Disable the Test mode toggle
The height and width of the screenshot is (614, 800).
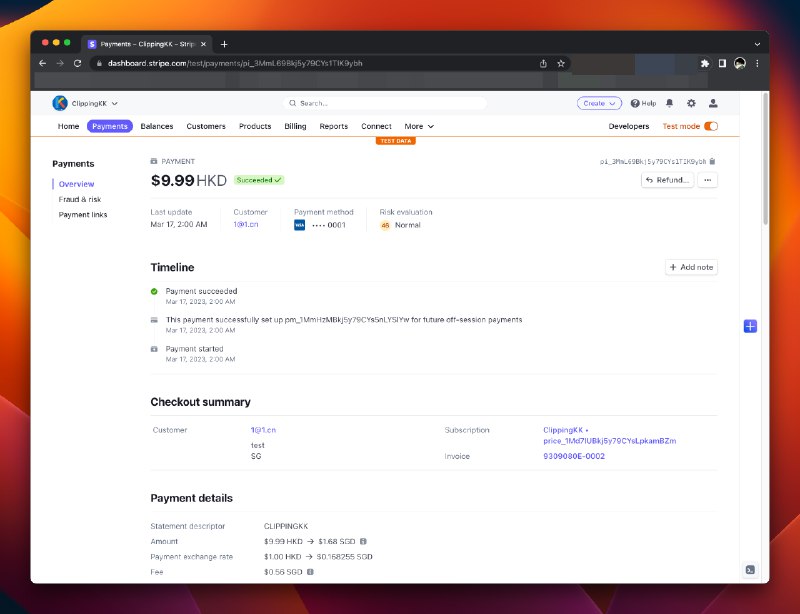(711, 127)
